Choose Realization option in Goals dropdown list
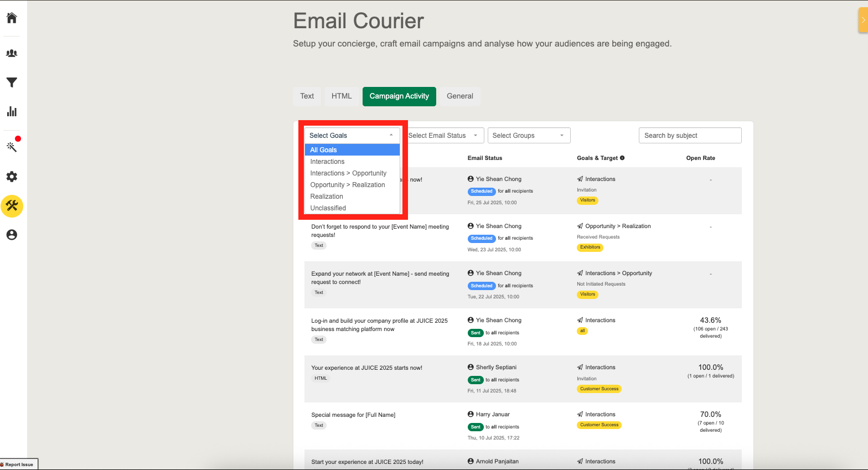This screenshot has height=470, width=868. pyautogui.click(x=352, y=197)
